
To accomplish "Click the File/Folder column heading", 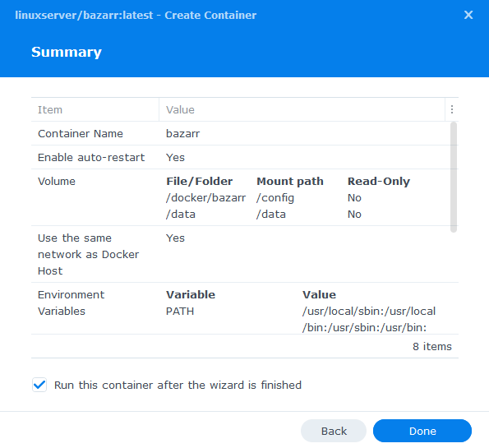I will pyautogui.click(x=199, y=182).
